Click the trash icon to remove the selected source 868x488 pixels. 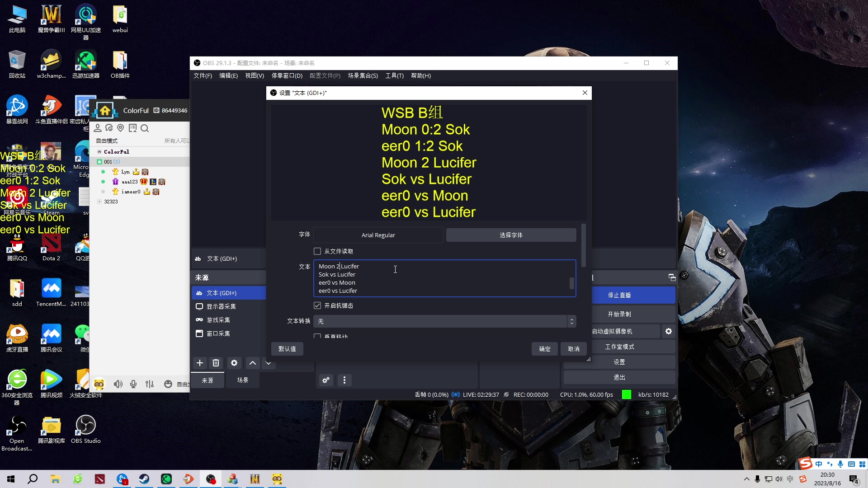coord(216,363)
